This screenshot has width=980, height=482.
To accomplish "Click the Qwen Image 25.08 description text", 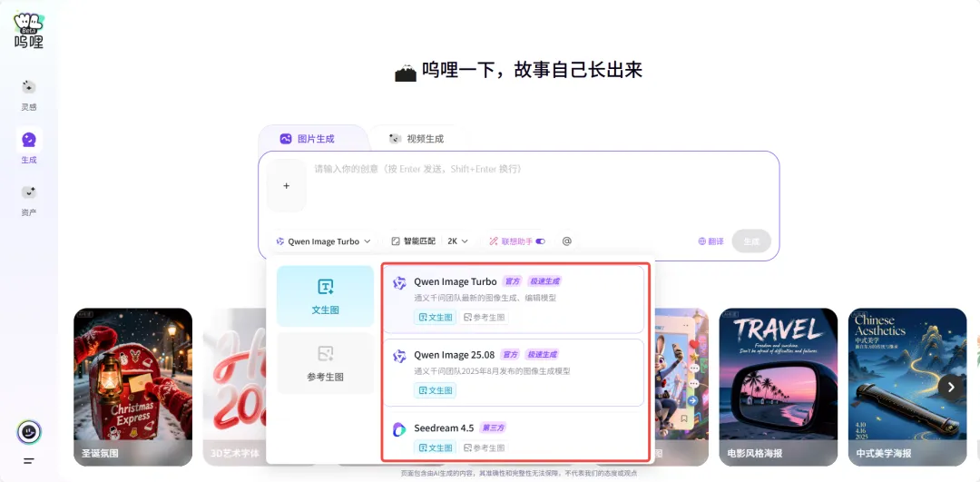I will coord(492,371).
